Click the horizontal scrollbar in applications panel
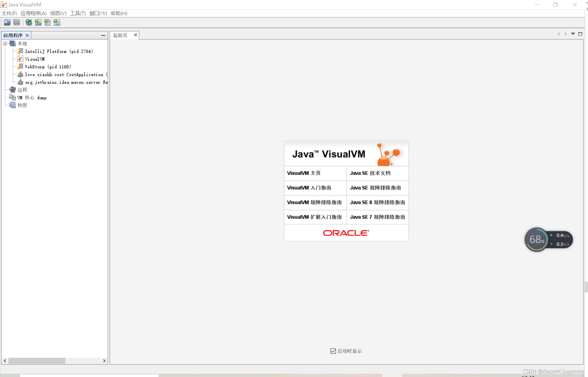 pyautogui.click(x=37, y=361)
